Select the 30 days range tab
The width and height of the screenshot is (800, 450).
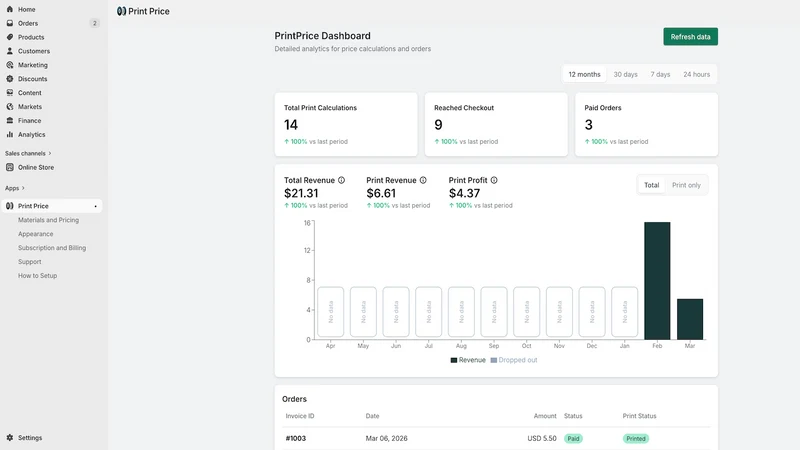tap(626, 74)
